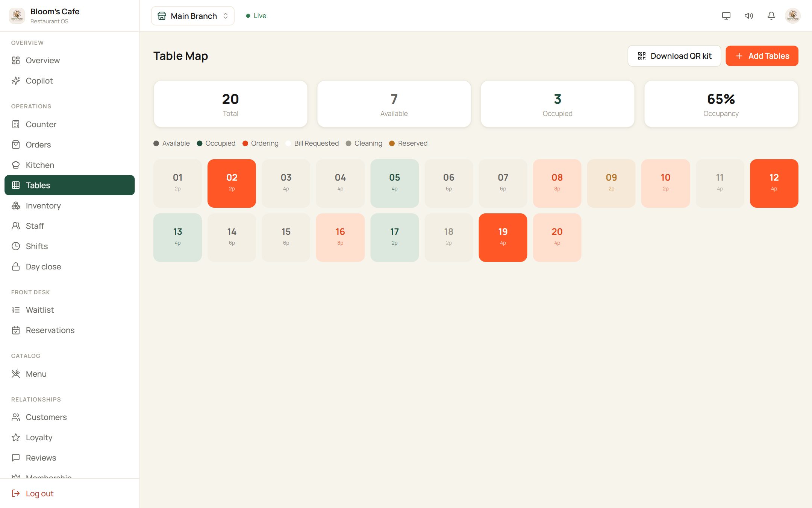The image size is (812, 508).
Task: Click the Orders bag icon
Action: pyautogui.click(x=16, y=145)
